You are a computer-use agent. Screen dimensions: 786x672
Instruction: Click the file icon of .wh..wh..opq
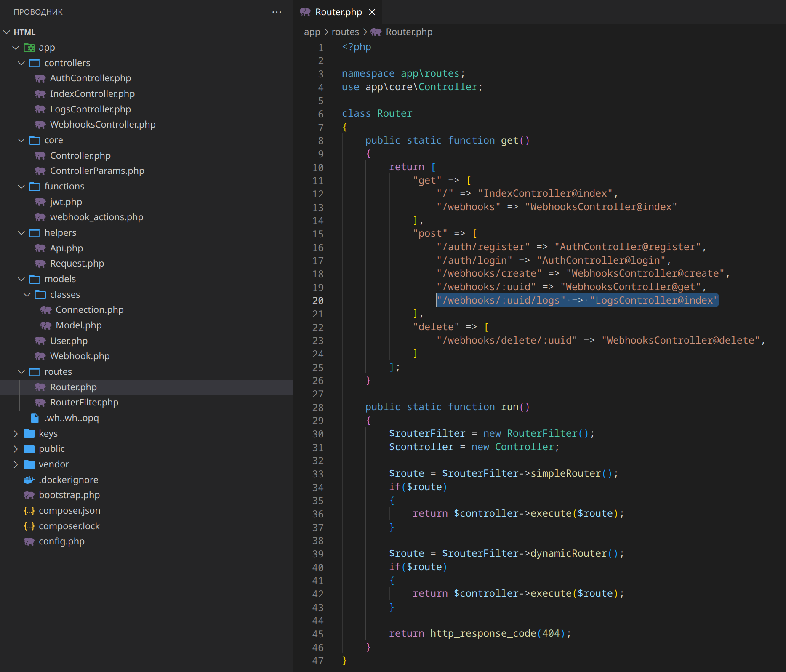pyautogui.click(x=35, y=418)
